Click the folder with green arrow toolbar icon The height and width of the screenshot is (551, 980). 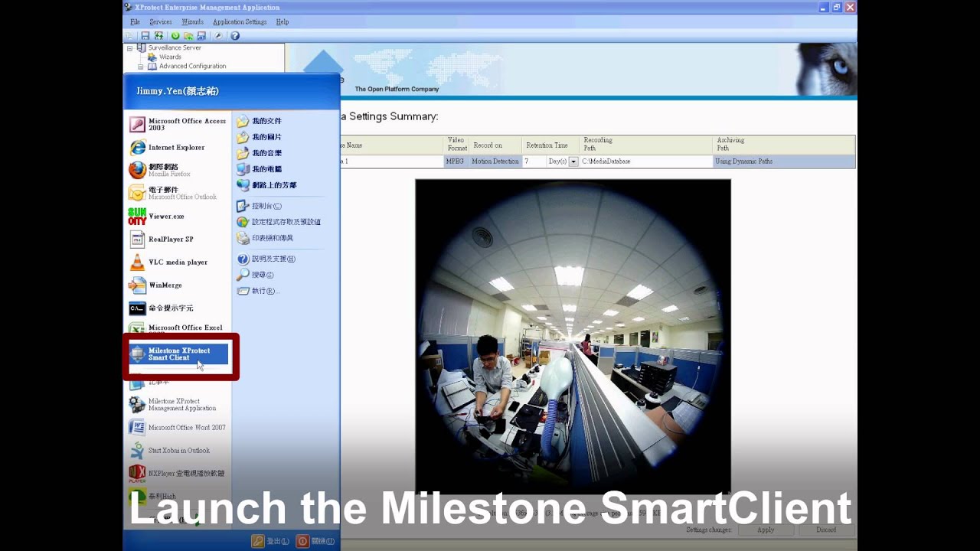click(188, 35)
